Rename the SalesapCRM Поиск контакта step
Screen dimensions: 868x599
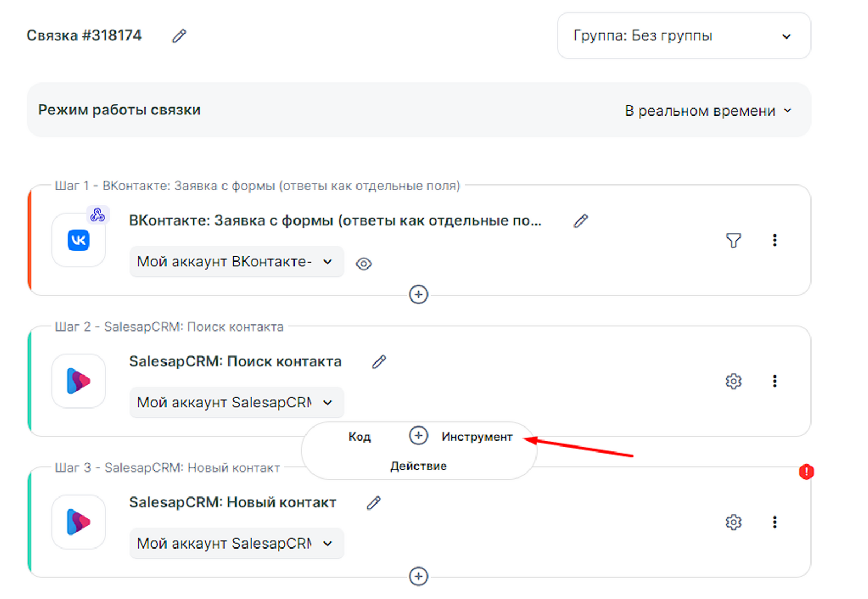[379, 362]
